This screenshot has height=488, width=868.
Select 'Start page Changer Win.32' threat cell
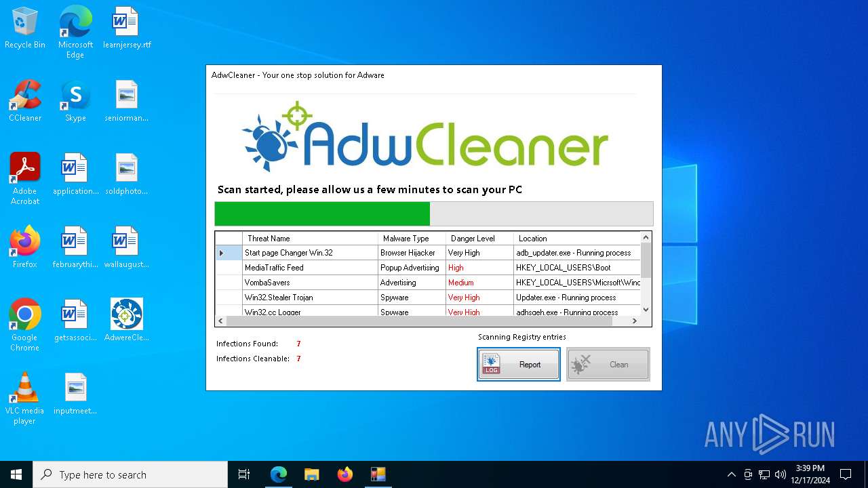(x=311, y=253)
